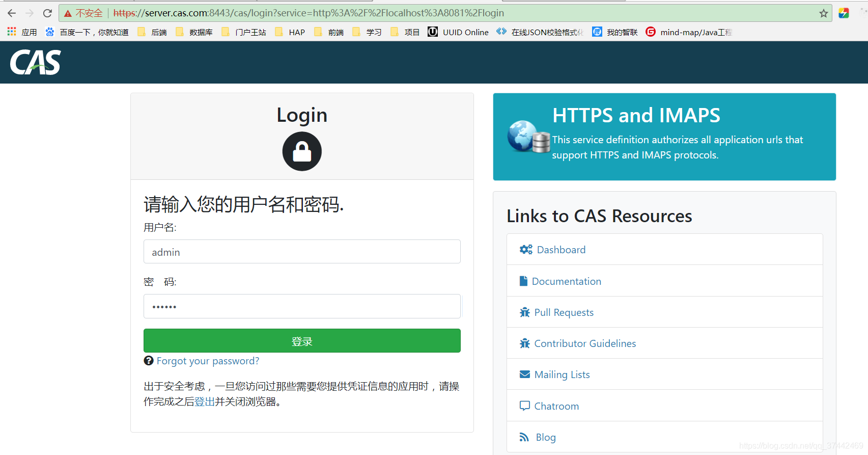Click the address bar URL text
This screenshot has width=868, height=455.
tap(309, 13)
